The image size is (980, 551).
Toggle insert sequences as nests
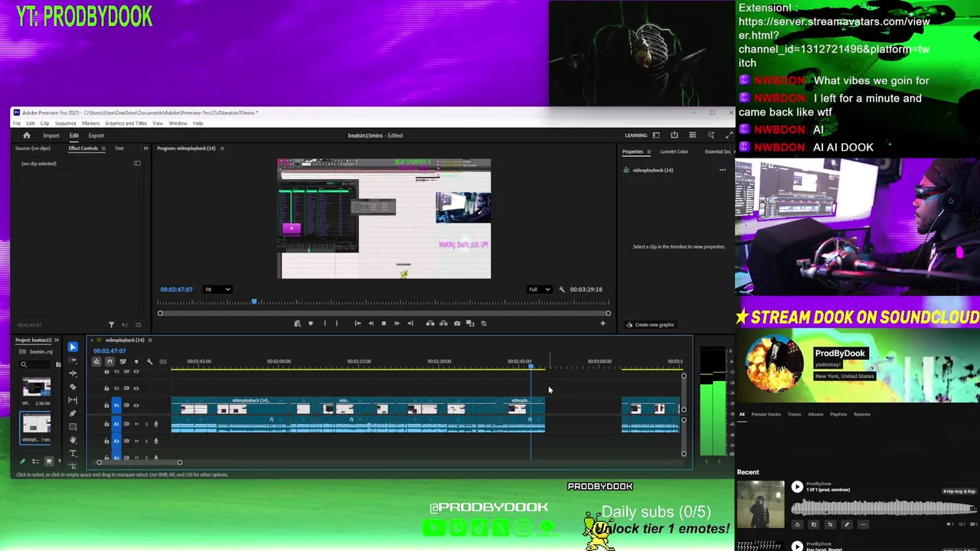point(96,361)
